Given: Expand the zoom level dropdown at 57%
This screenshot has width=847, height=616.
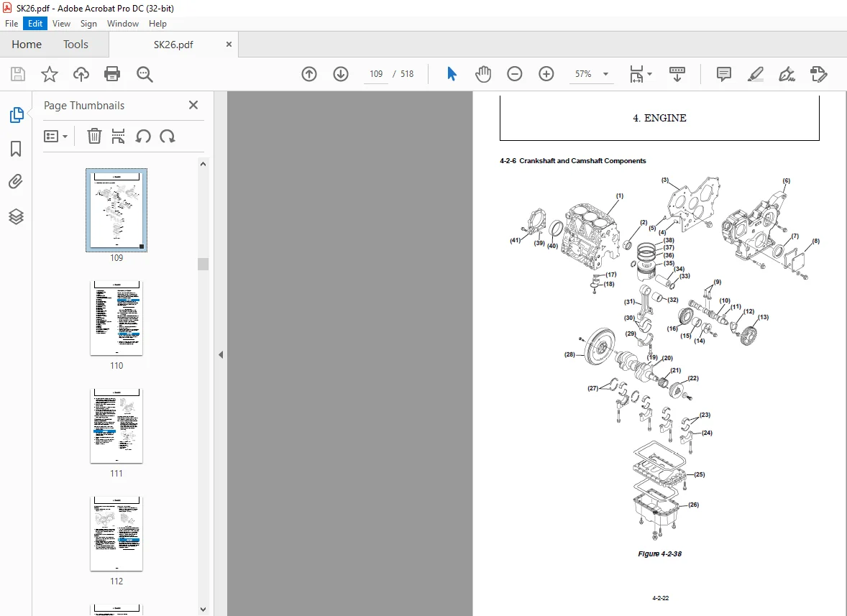Looking at the screenshot, I should tap(605, 74).
